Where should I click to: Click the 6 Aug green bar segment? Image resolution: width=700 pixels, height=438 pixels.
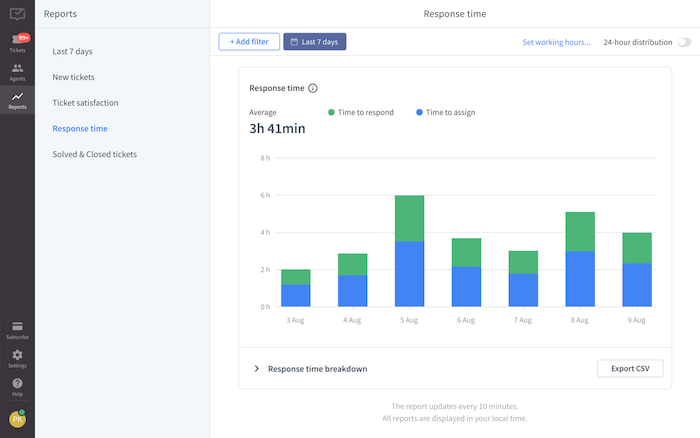click(x=466, y=252)
